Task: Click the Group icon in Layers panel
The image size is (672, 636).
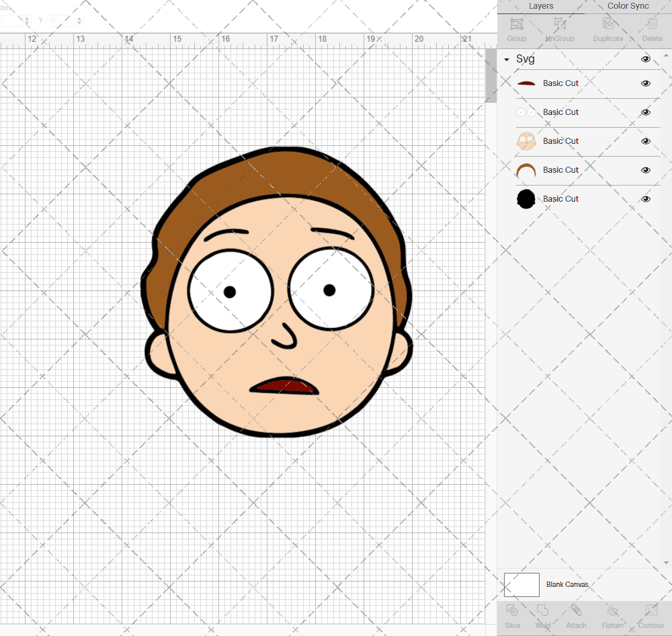Action: point(516,24)
